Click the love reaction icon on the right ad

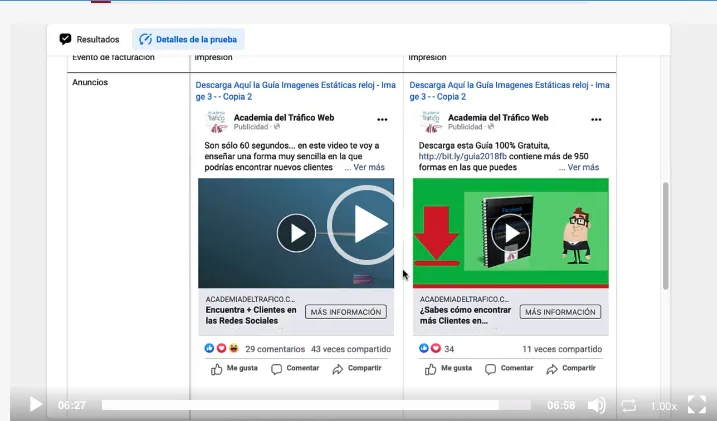tap(436, 348)
